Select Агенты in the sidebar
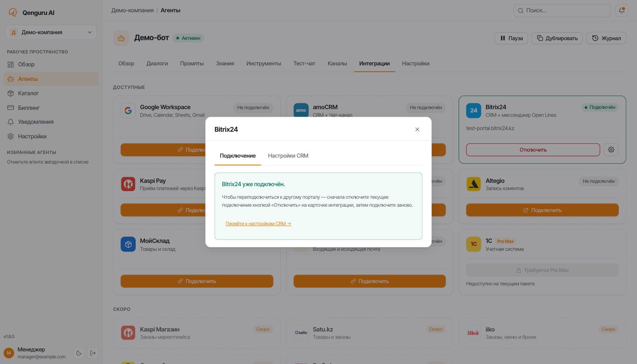637x364 pixels. pos(51,79)
